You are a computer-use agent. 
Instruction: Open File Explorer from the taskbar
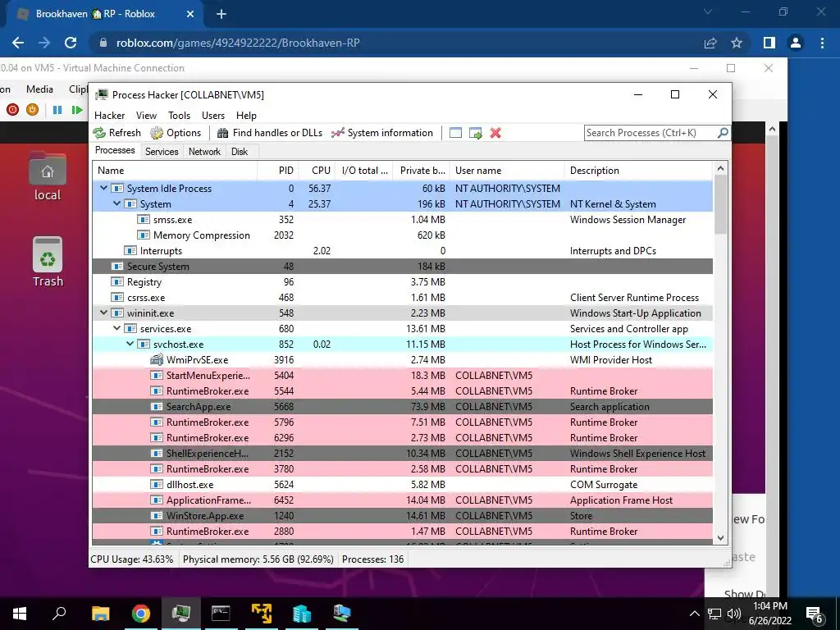pos(100,613)
